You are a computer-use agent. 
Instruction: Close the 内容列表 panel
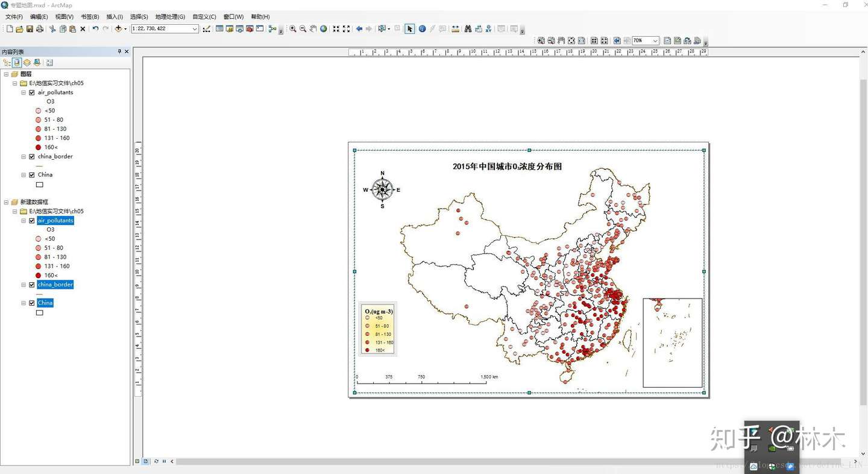[x=127, y=52]
